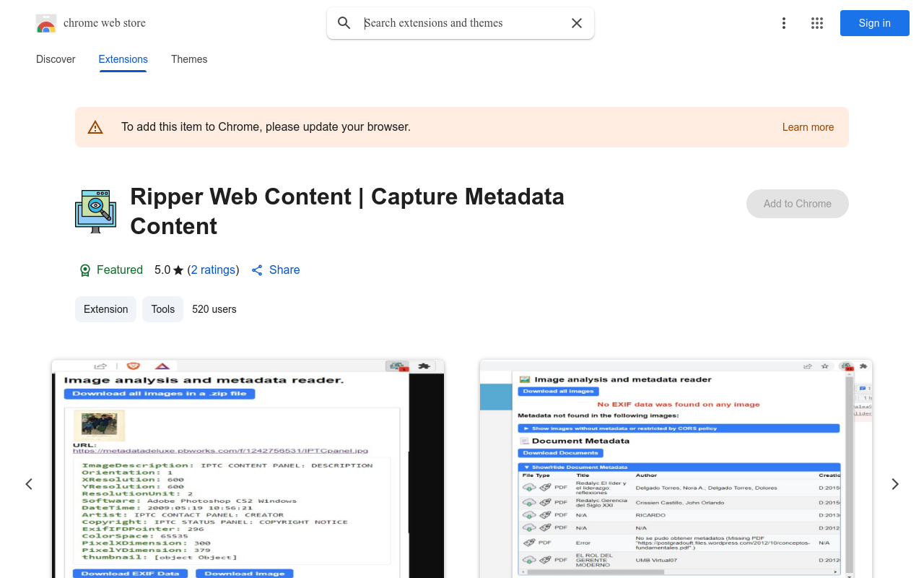Screen dimensions: 924x578
Task: Click the Extension category chip
Action: click(106, 309)
